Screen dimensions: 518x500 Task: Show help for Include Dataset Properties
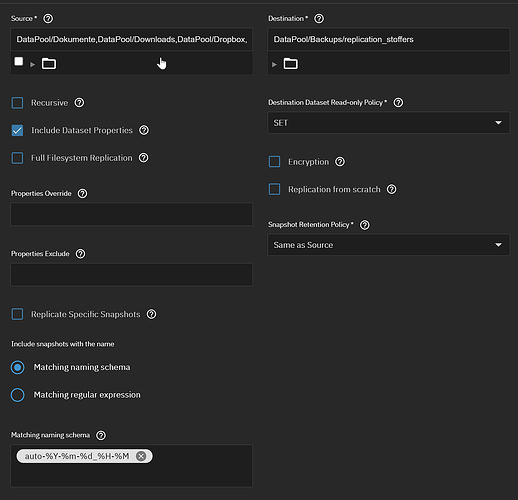[x=144, y=130]
